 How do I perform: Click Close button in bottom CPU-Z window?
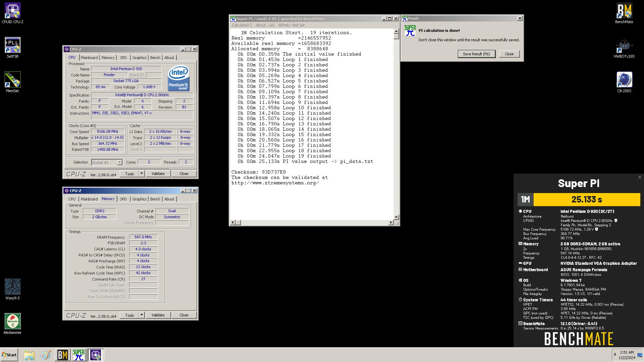[x=184, y=315]
